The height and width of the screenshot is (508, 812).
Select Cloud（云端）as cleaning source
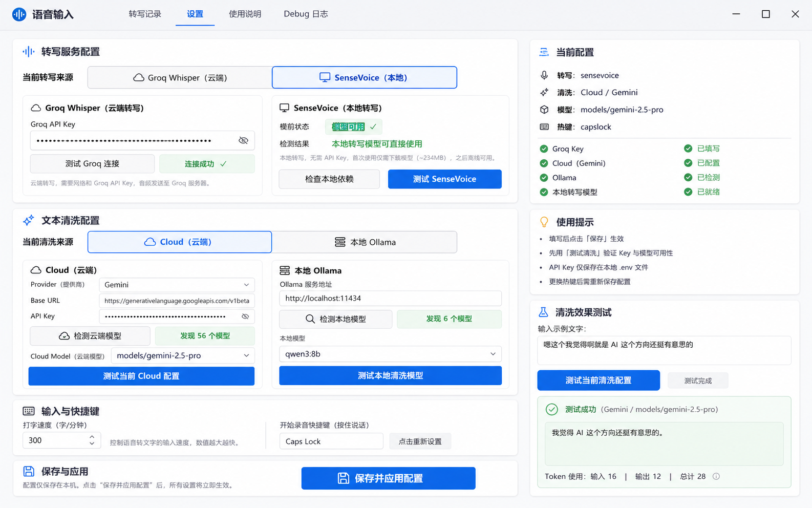click(x=180, y=242)
